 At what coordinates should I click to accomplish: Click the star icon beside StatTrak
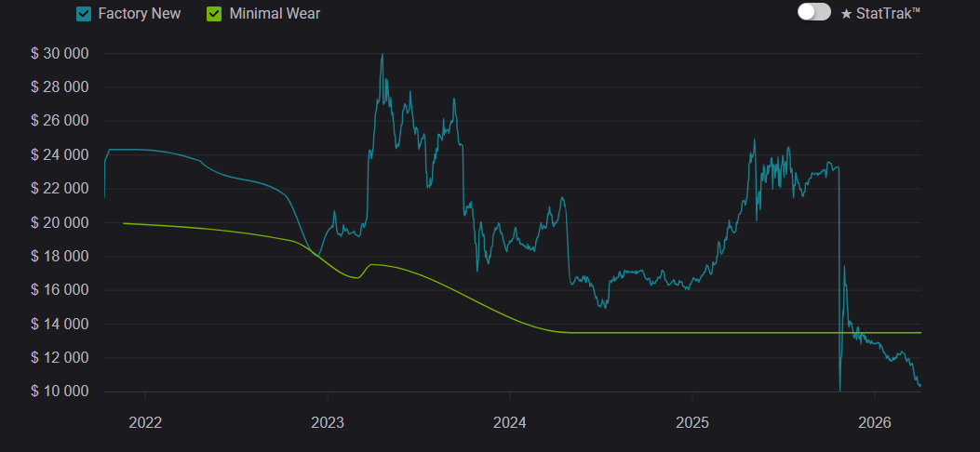(846, 13)
